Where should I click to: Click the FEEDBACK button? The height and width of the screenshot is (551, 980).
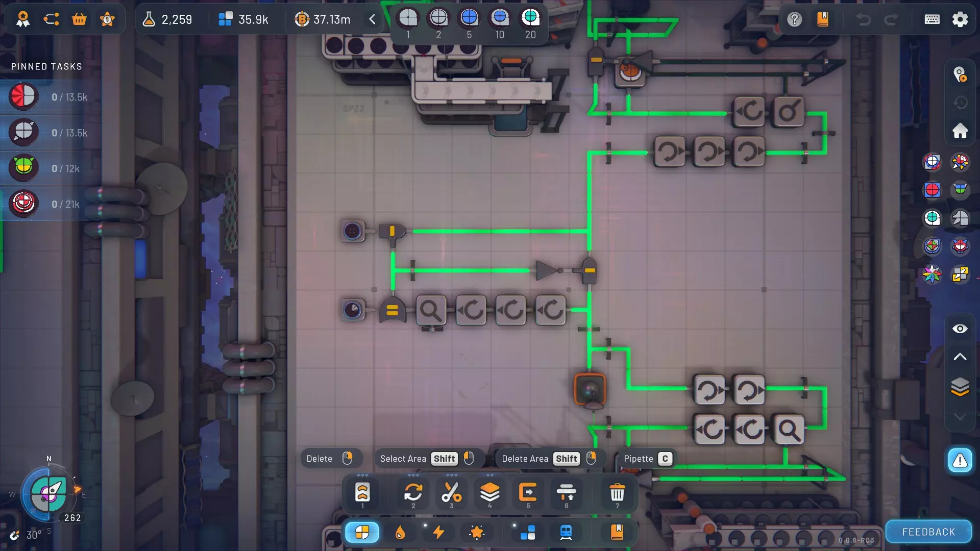point(928,532)
